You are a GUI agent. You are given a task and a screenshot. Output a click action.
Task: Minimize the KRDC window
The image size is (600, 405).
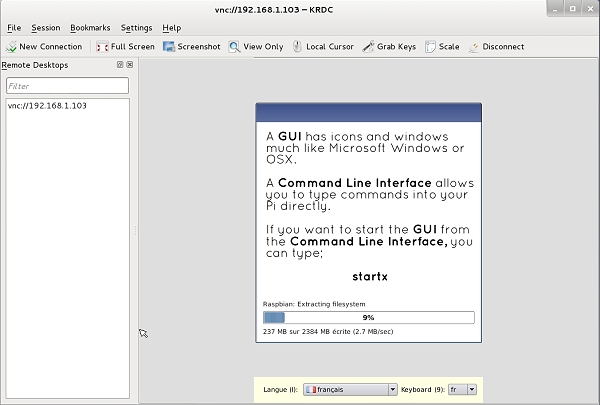click(555, 9)
